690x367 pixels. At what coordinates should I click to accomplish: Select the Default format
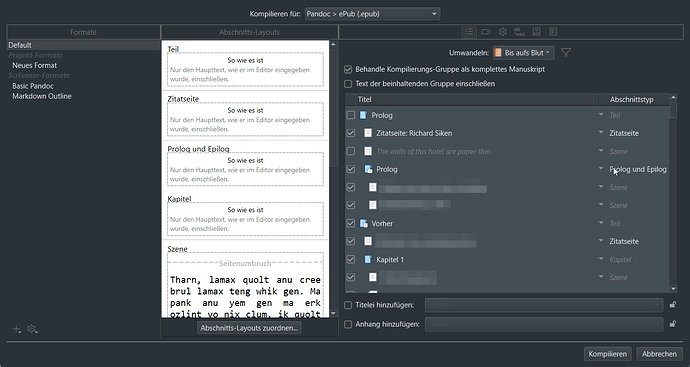click(x=84, y=45)
